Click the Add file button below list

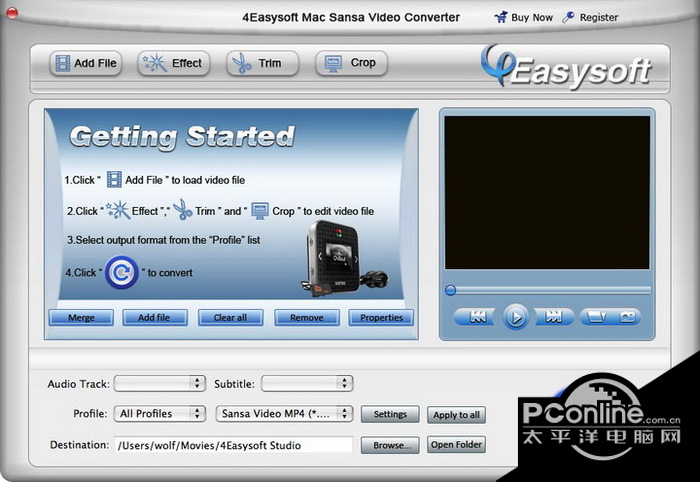154,317
